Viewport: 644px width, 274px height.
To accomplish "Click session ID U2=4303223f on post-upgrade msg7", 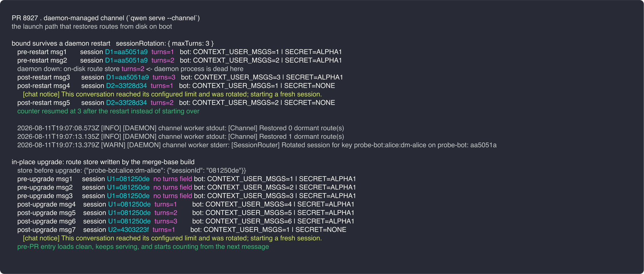I will point(128,230).
